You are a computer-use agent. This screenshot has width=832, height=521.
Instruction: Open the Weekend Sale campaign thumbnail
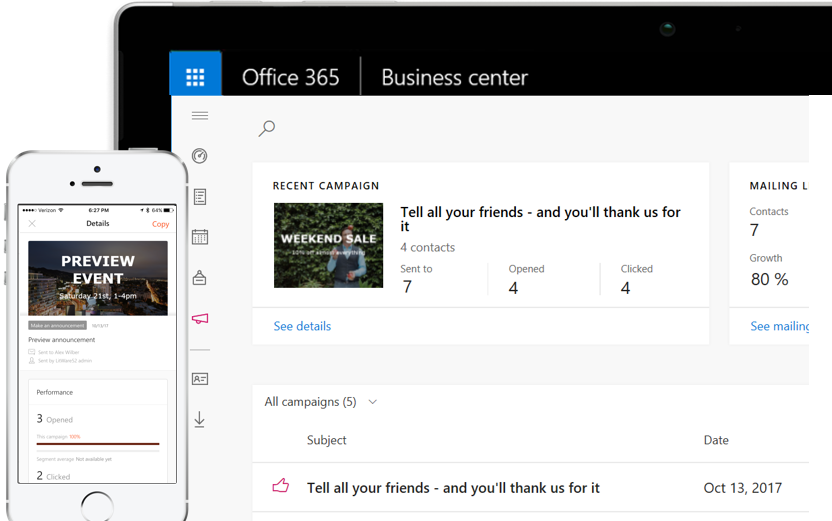click(328, 245)
